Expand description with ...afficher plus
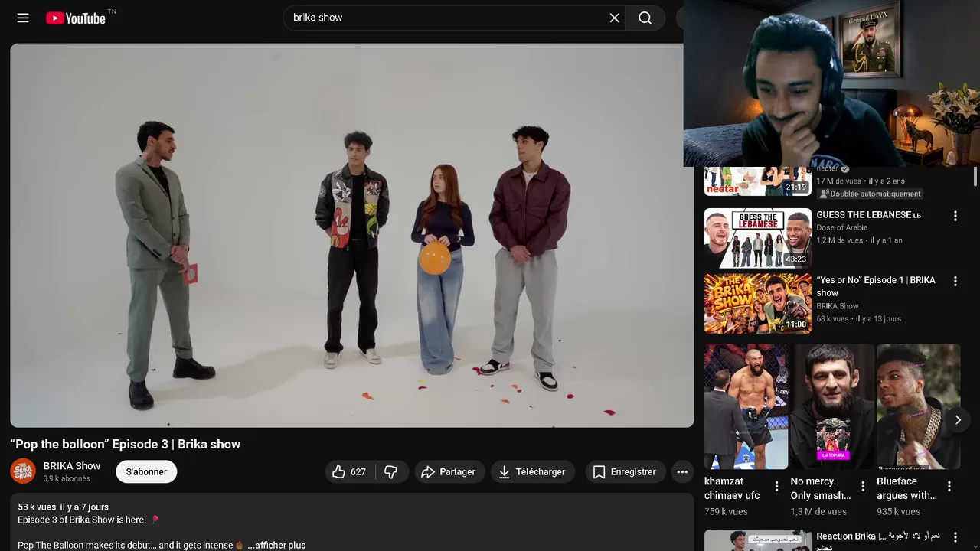This screenshot has width=980, height=551. coord(276,546)
